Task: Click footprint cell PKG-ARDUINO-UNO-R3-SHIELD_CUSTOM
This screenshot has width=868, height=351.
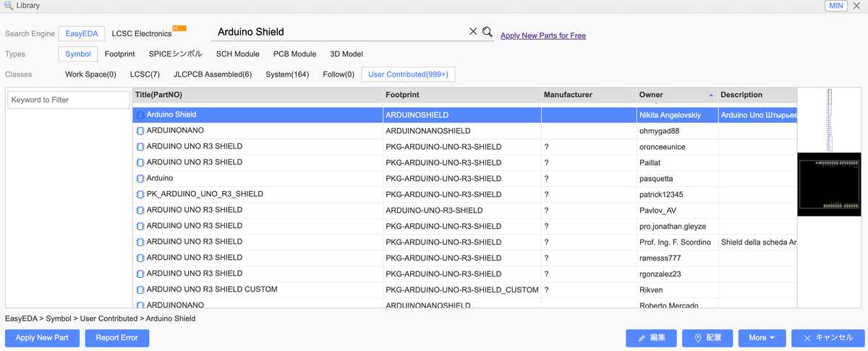Action: click(x=462, y=290)
